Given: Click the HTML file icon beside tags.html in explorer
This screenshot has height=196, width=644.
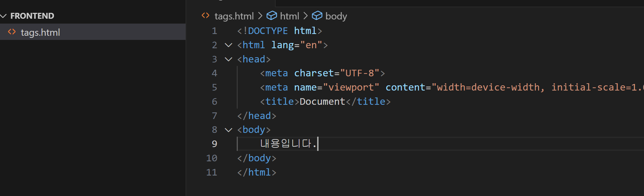Looking at the screenshot, I should [x=12, y=32].
